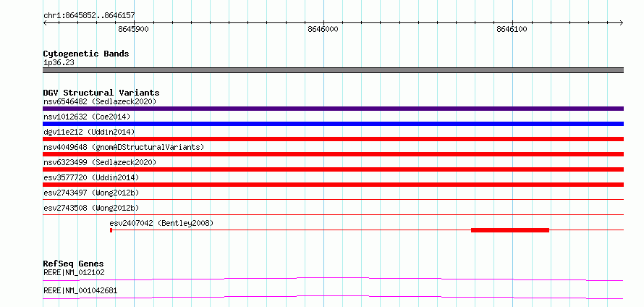Screen dimensions: 644x307
Task: Click the left arrowhead of the ruler
Action: coord(45,22)
